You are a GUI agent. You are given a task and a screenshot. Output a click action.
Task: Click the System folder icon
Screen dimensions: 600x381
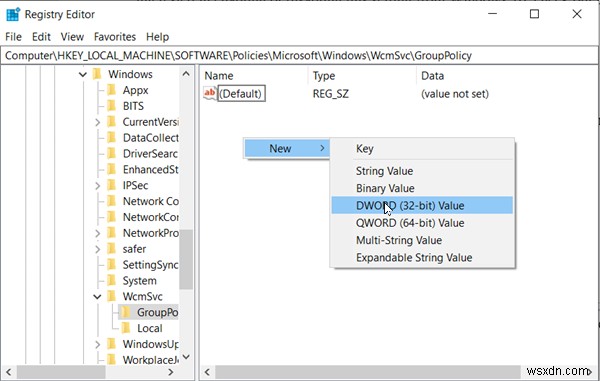[111, 280]
